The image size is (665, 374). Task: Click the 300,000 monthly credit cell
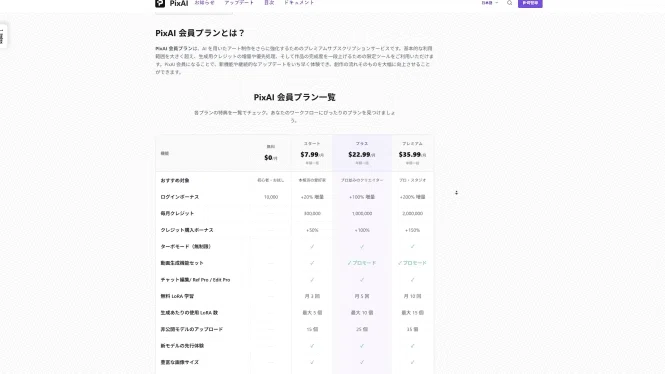tap(312, 214)
